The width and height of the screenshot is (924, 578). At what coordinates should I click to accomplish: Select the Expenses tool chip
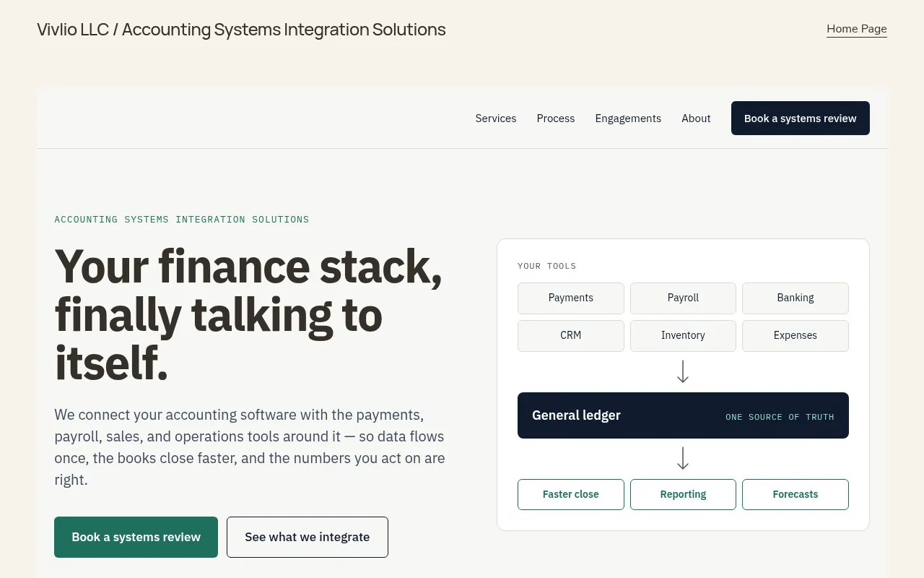[x=796, y=336]
